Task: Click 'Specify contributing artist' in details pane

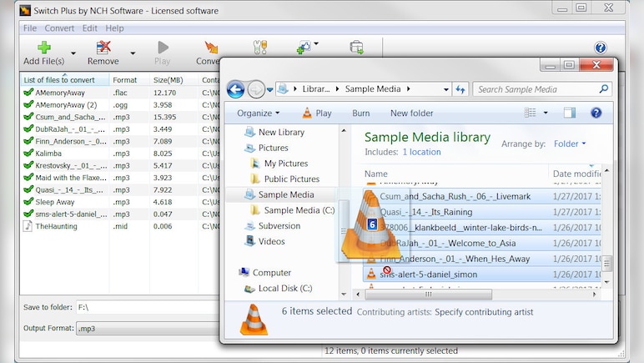Action: (484, 312)
